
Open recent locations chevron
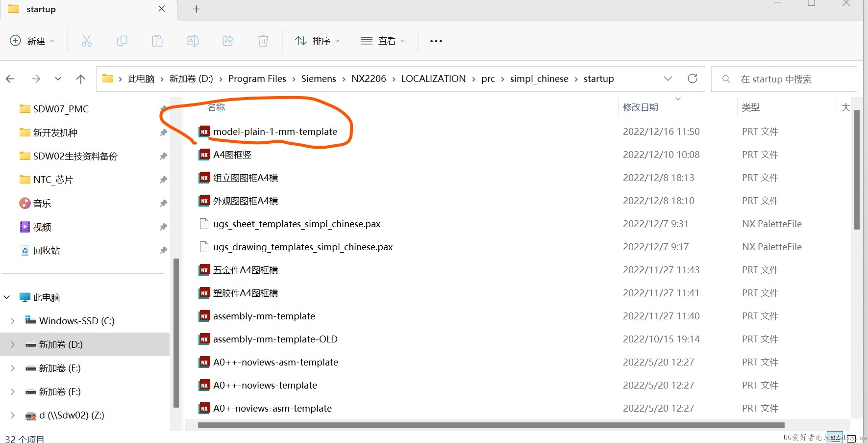pos(58,78)
